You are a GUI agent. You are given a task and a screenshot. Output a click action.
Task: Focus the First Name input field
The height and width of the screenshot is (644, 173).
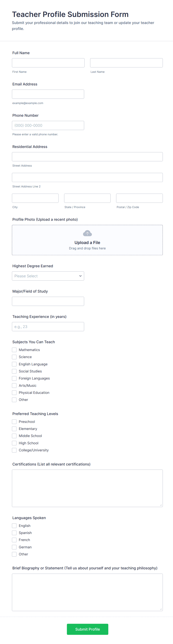48,63
